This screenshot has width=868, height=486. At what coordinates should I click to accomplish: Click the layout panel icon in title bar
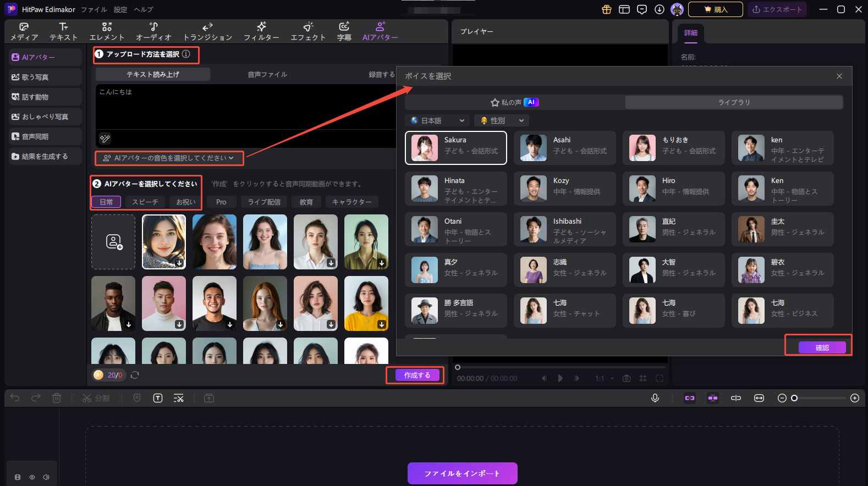pos(624,9)
